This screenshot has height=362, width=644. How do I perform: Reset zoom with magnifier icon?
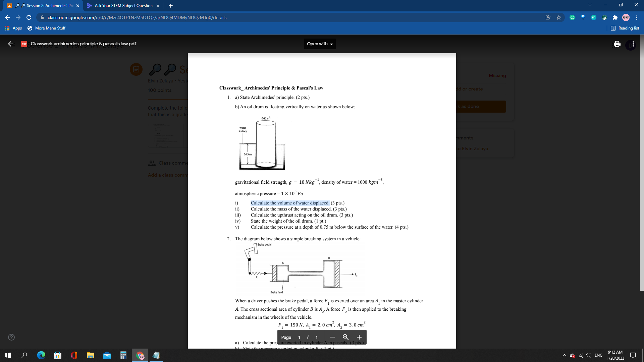coord(345,337)
